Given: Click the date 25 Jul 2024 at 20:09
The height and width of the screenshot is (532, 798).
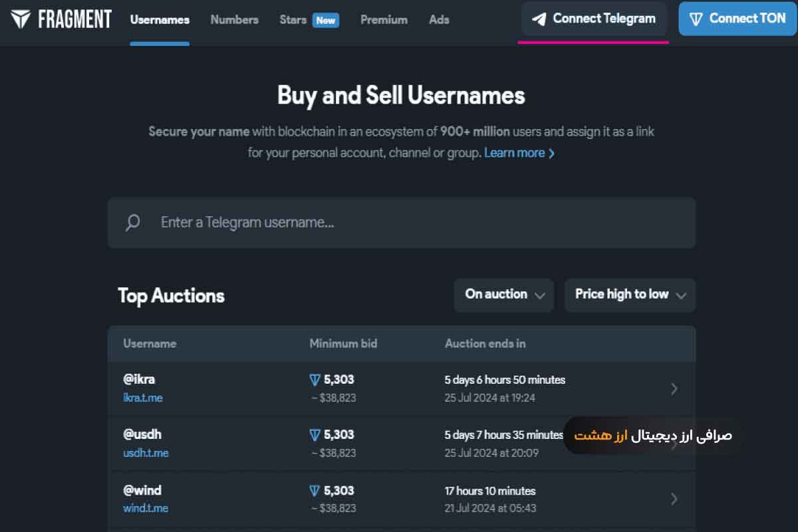Looking at the screenshot, I should click(x=491, y=453).
